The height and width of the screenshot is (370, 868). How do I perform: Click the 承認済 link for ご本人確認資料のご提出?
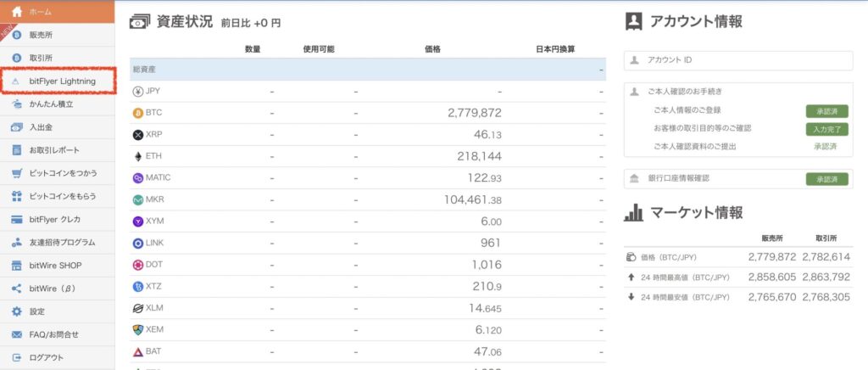click(x=825, y=147)
